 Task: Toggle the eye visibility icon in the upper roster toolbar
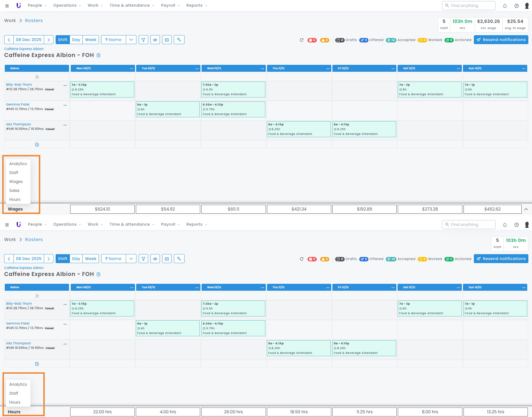[155, 40]
